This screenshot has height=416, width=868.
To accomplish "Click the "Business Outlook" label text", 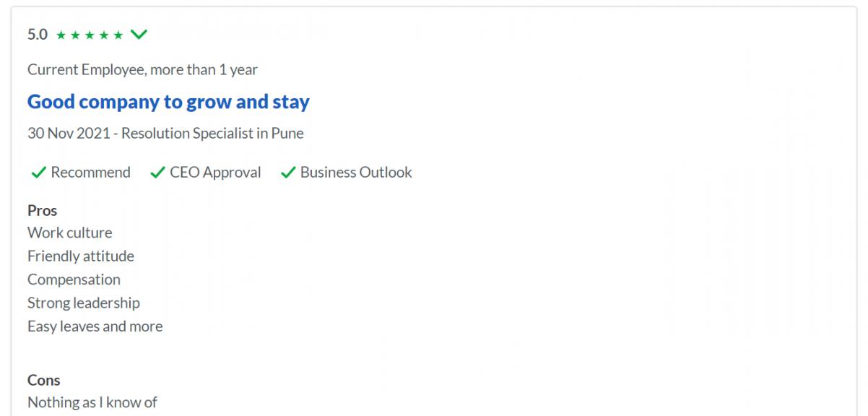I will (x=356, y=173).
